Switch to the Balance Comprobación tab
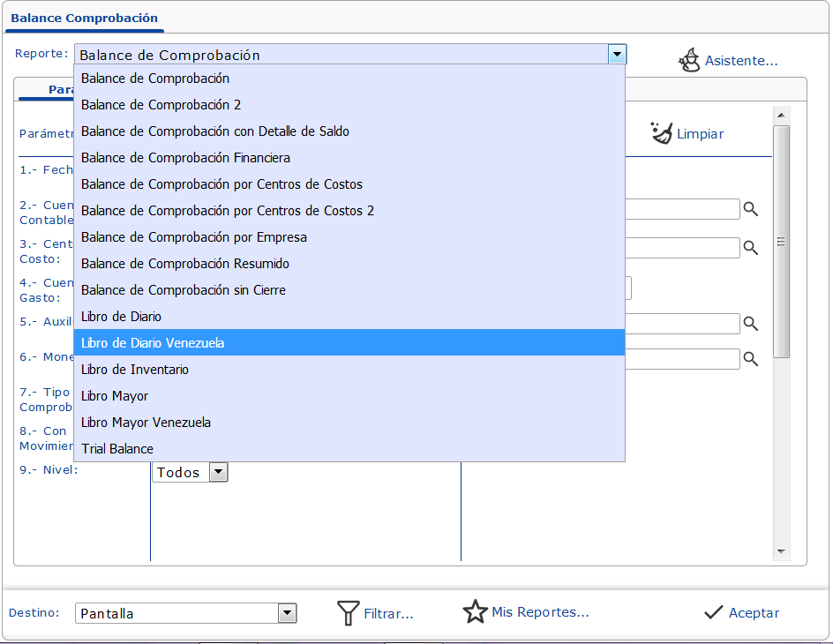This screenshot has width=833, height=644. tap(85, 18)
